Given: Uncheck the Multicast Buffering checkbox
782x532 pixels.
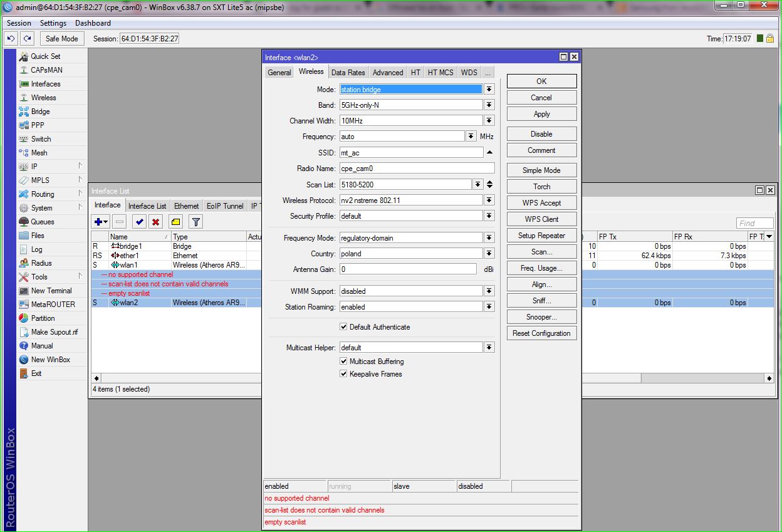Looking at the screenshot, I should pyautogui.click(x=343, y=362).
